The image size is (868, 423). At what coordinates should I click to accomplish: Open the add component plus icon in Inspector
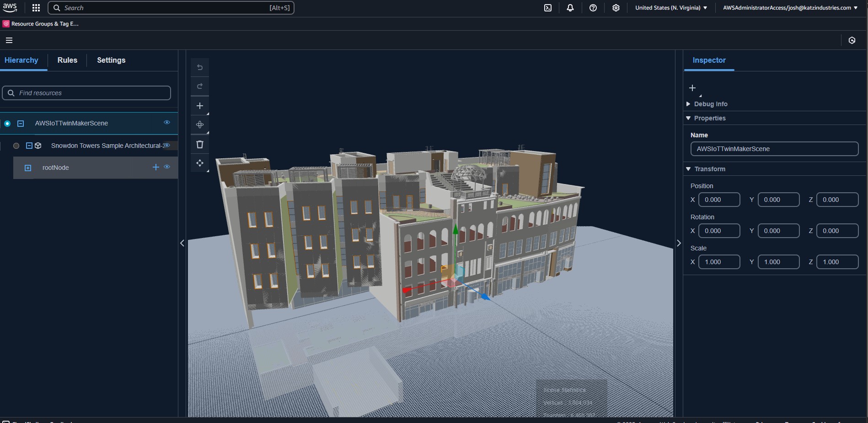[x=692, y=87]
